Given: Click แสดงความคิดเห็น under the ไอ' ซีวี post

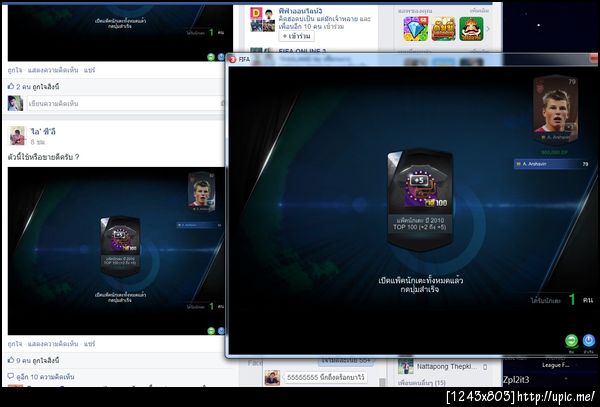Looking at the screenshot, I should click(53, 344).
